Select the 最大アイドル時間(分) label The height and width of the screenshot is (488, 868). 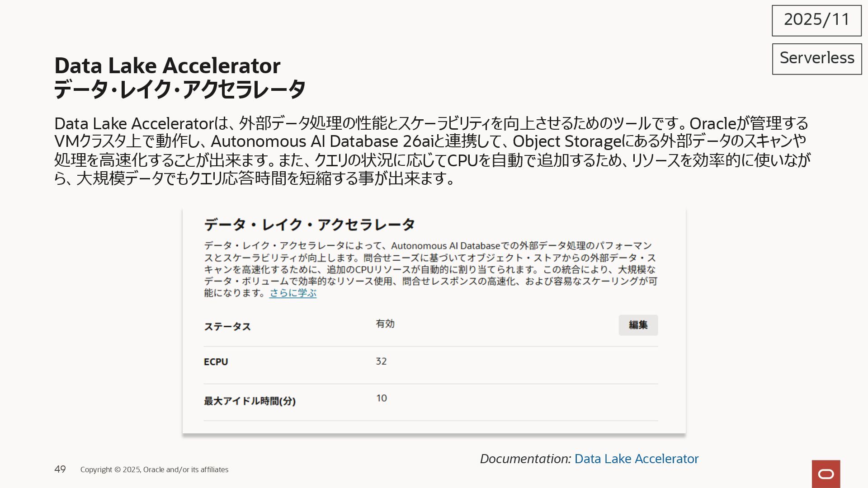pyautogui.click(x=250, y=401)
